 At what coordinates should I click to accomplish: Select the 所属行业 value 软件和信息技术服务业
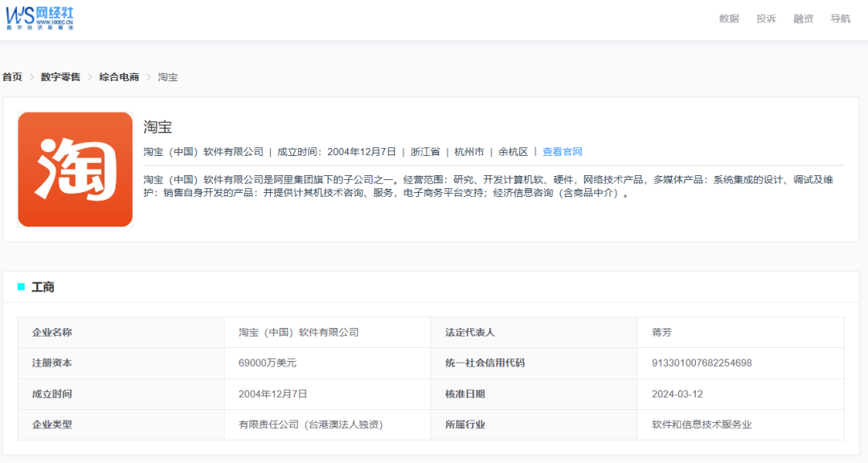(x=702, y=424)
